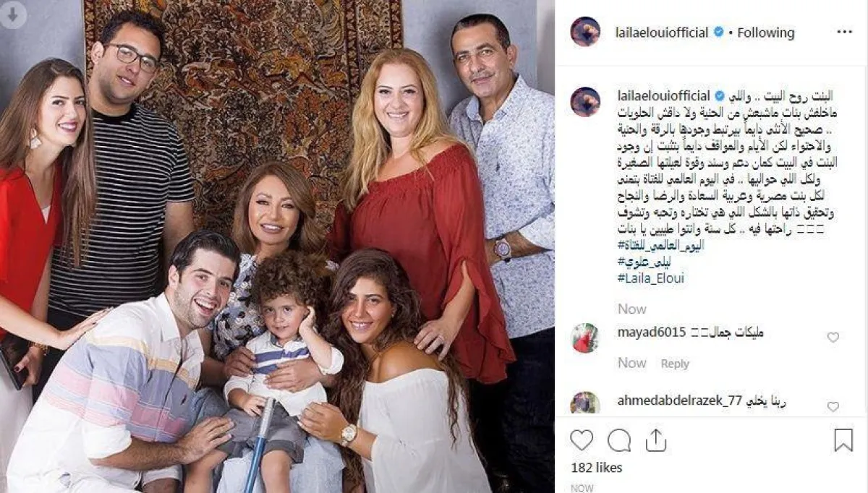The image size is (868, 493).
Task: Open comments with the speech bubble icon
Action: click(x=619, y=440)
